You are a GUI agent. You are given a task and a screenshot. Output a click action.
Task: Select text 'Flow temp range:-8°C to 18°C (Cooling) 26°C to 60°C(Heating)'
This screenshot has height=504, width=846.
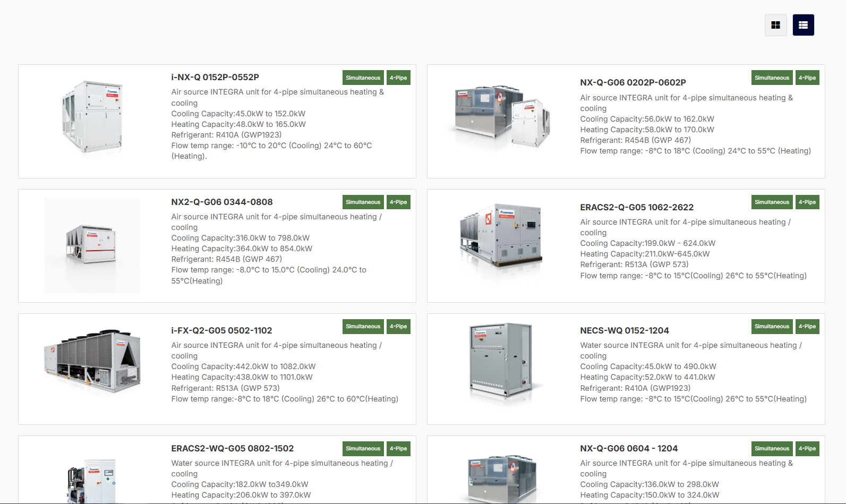coord(285,399)
